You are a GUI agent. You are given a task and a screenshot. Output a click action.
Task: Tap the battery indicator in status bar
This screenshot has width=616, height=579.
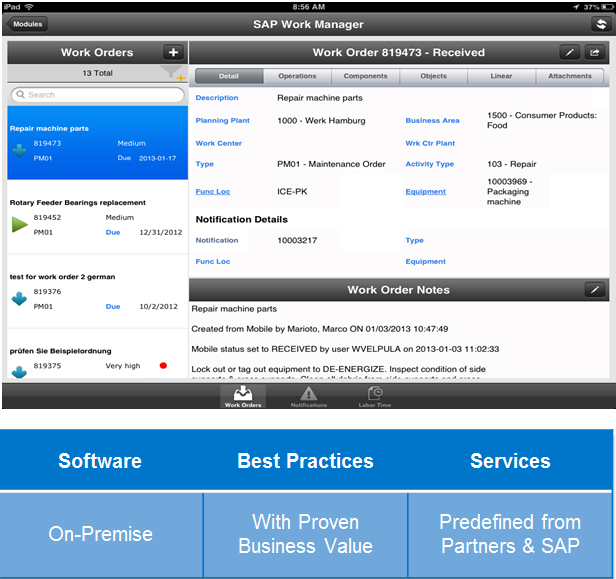(x=606, y=7)
